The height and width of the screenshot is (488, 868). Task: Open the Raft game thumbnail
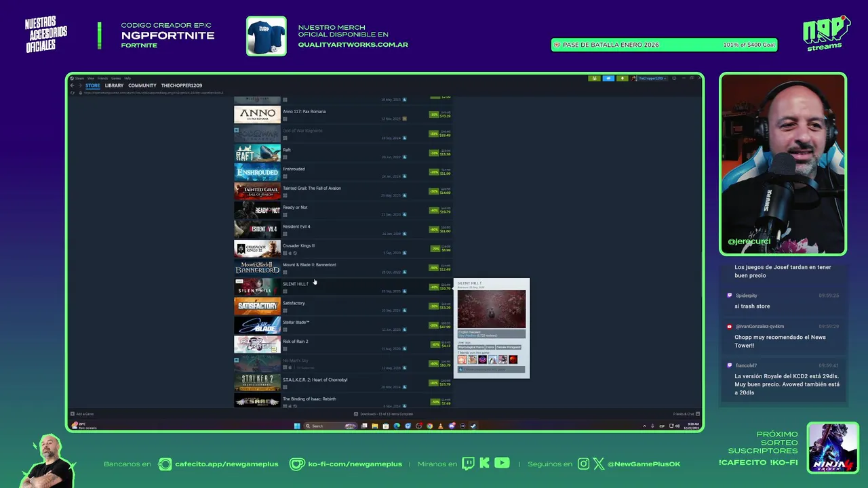point(257,153)
